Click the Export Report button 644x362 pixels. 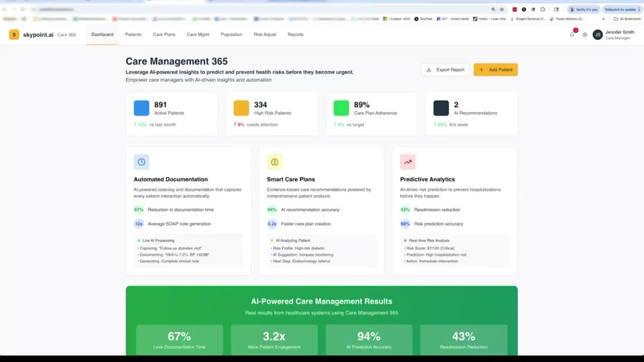[445, 70]
